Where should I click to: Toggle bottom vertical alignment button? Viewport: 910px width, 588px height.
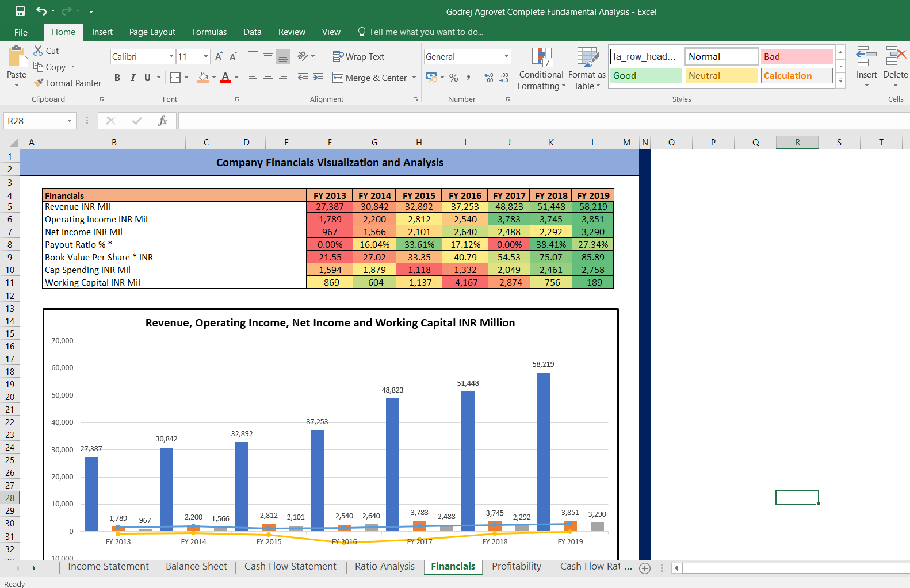coord(283,56)
